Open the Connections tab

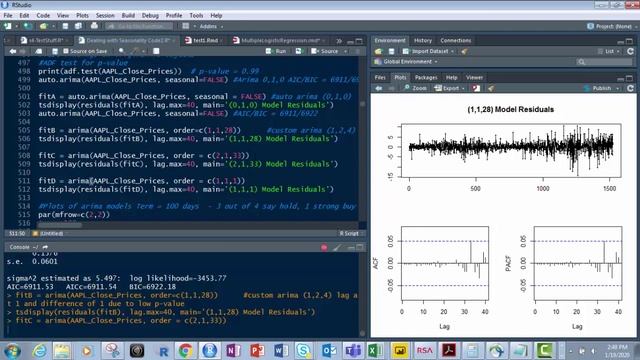click(x=456, y=40)
